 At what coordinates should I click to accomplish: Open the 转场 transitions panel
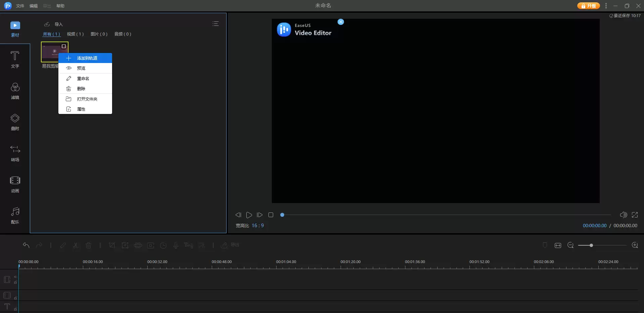[15, 153]
